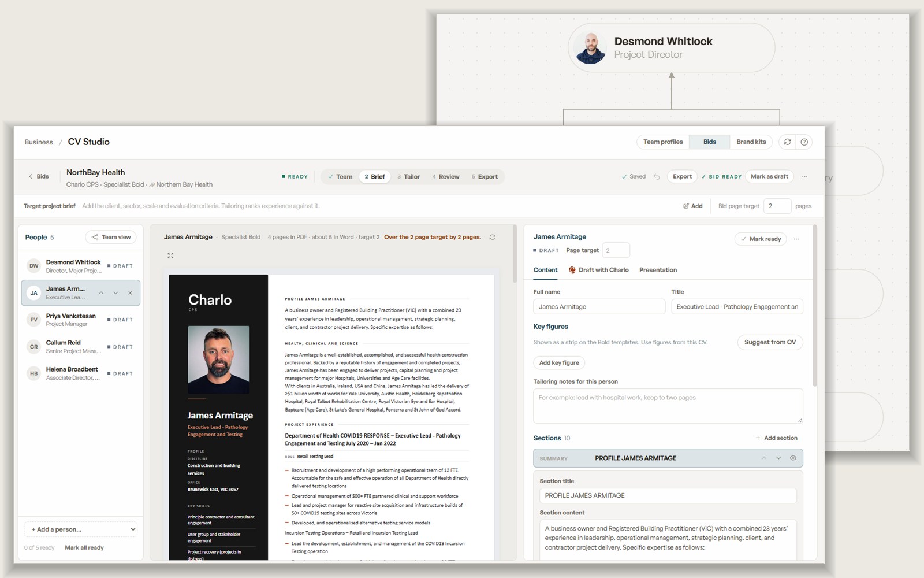Click the undo arrow next to Saved
This screenshot has height=578, width=924.
(x=657, y=177)
